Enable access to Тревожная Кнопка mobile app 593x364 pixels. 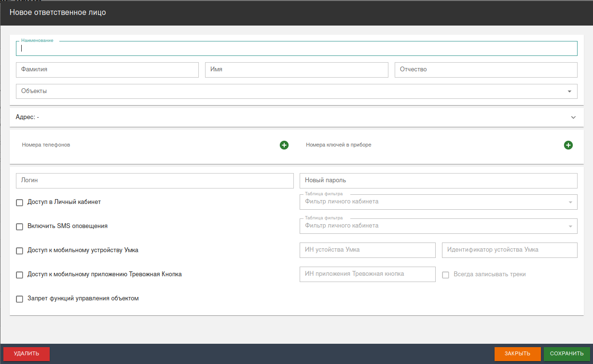tap(20, 275)
